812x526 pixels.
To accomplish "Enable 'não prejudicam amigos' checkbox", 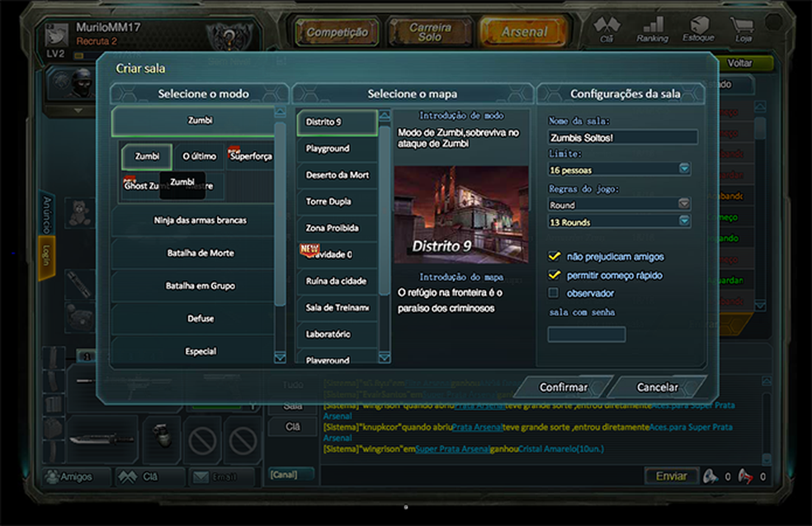I will tap(554, 257).
